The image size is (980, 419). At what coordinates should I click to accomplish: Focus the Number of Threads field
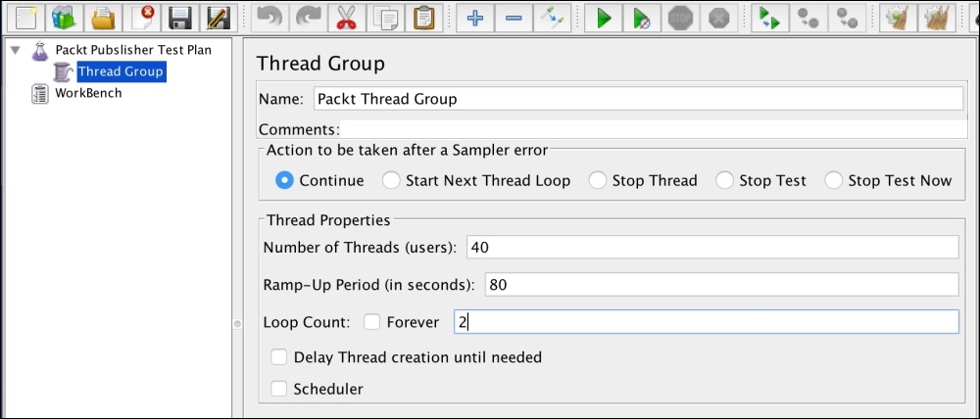point(712,248)
